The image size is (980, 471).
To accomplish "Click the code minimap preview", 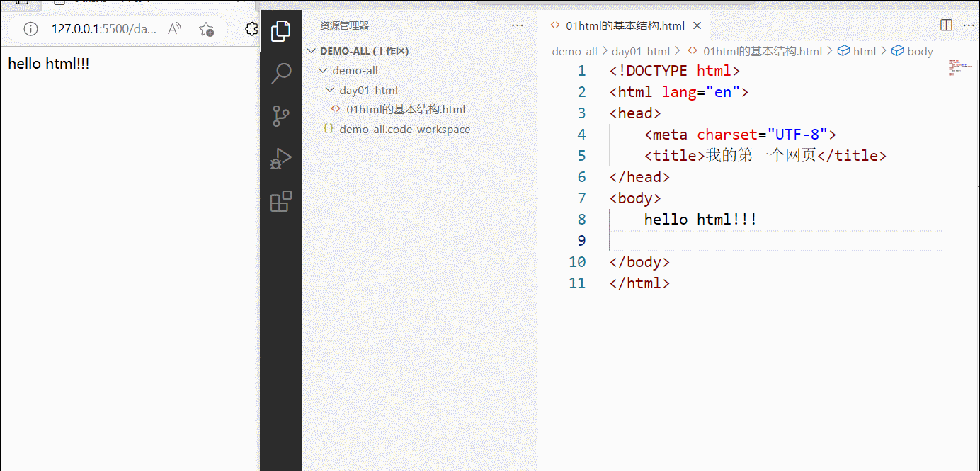I will (959, 69).
